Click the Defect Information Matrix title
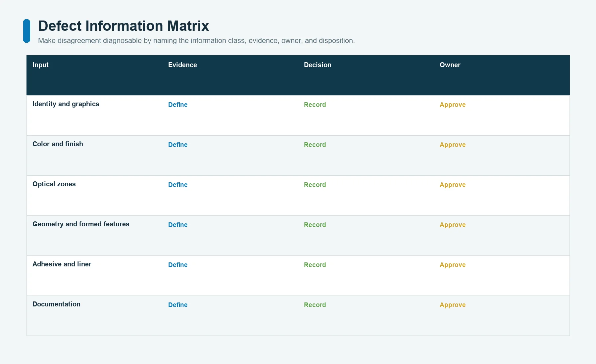The image size is (596, 364). 124,26
